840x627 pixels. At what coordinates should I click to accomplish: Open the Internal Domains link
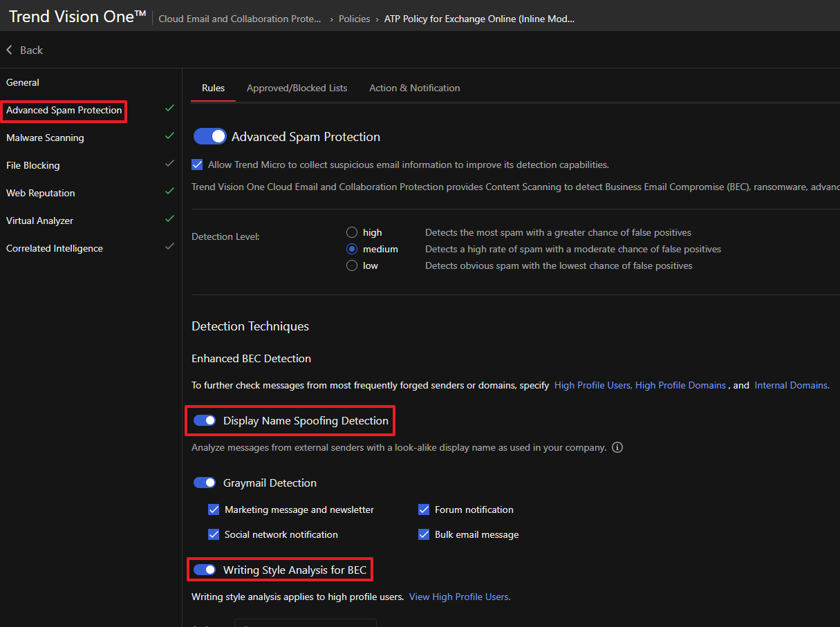click(791, 385)
